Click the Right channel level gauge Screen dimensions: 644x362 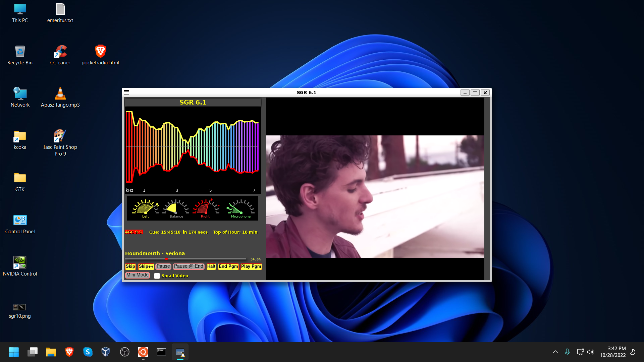coord(206,209)
